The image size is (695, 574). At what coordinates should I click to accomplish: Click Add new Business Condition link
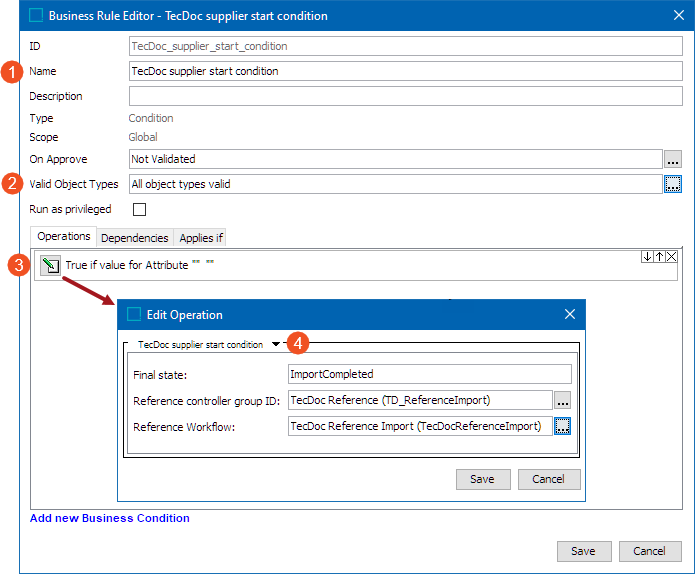(109, 518)
